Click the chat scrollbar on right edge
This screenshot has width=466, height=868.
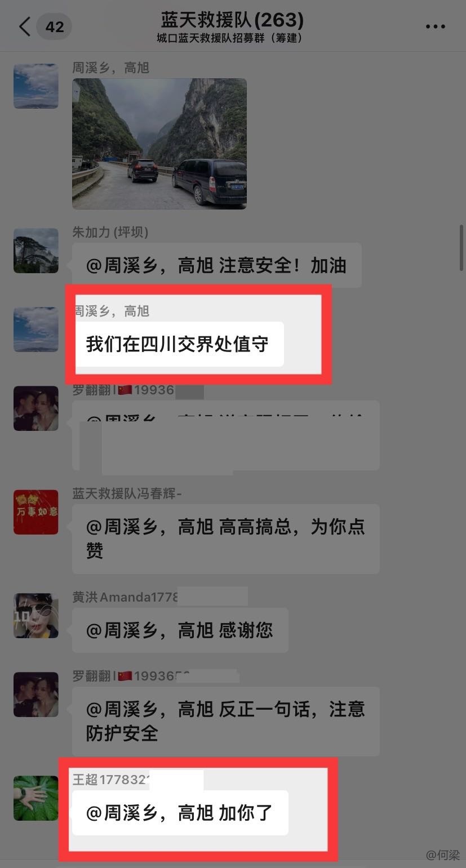point(461,248)
